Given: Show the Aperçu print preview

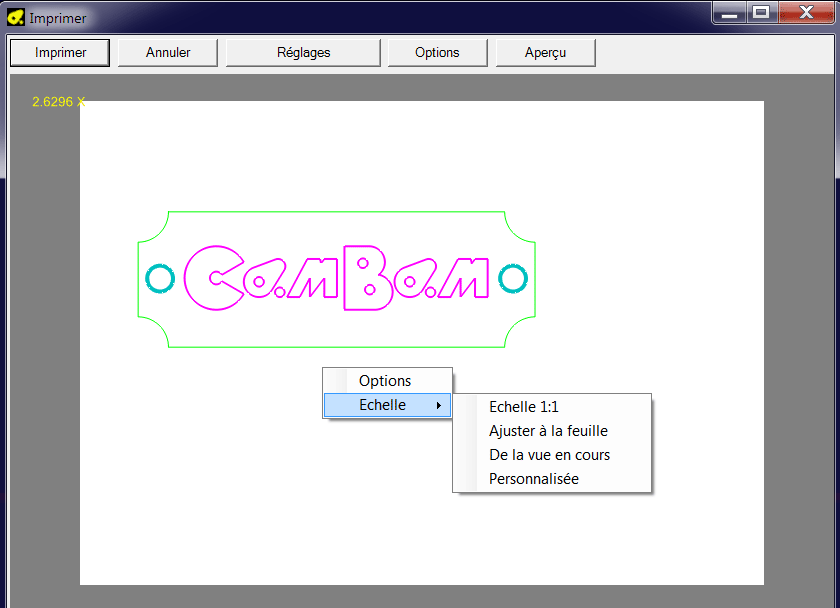Looking at the screenshot, I should click(x=545, y=52).
